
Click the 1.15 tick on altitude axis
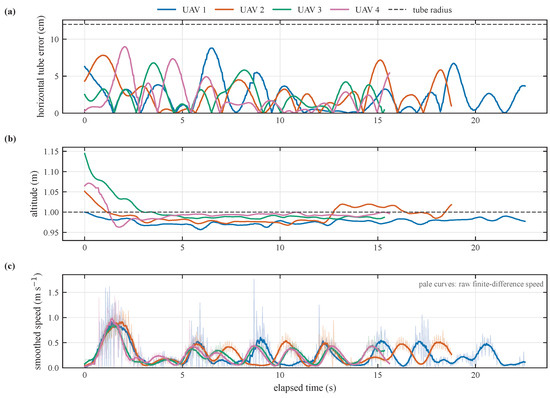[51, 151]
